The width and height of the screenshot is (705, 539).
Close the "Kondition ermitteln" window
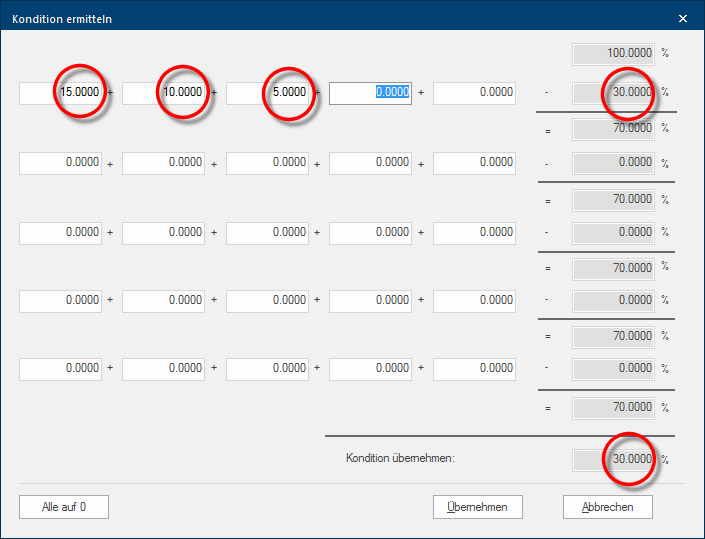(683, 18)
